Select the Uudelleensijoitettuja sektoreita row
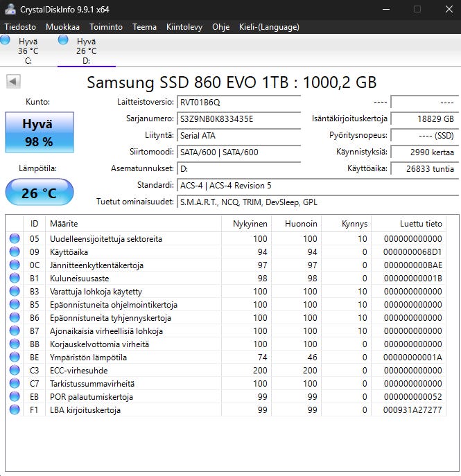Image resolution: width=461 pixels, height=476 pixels. point(225,238)
